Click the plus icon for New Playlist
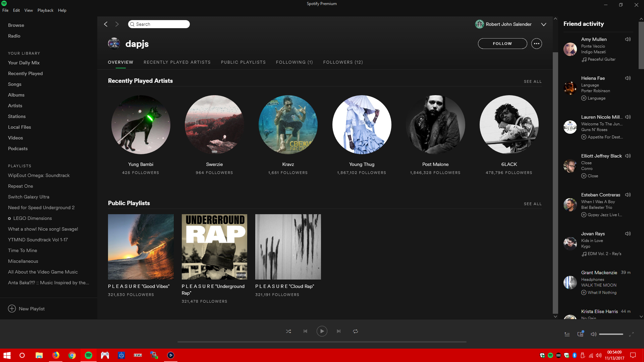The image size is (644, 362). click(12, 309)
